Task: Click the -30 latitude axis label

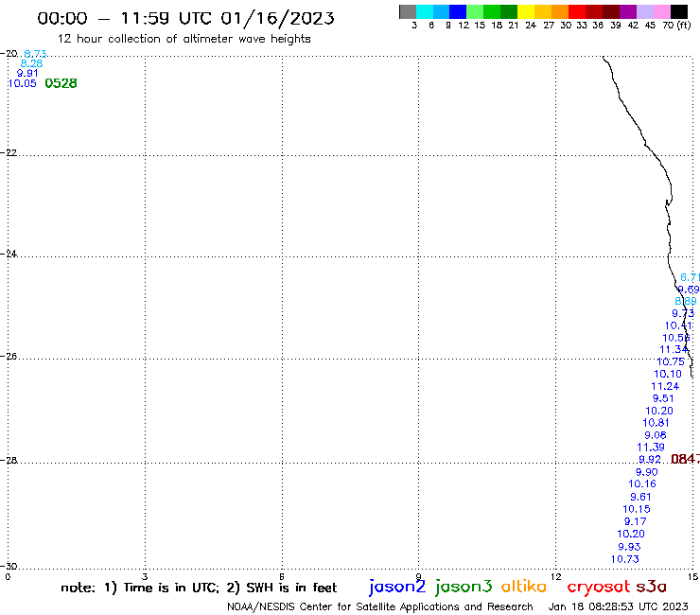Action: pyautogui.click(x=9, y=566)
